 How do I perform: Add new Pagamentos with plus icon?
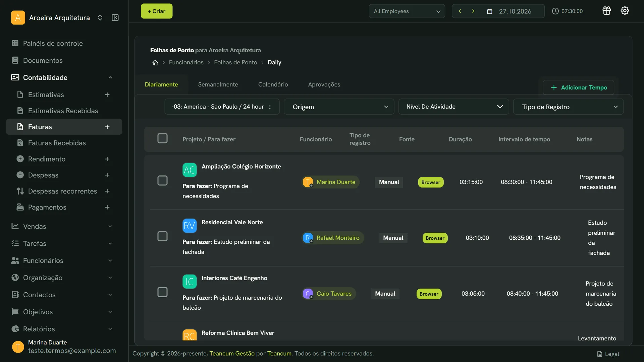107,207
